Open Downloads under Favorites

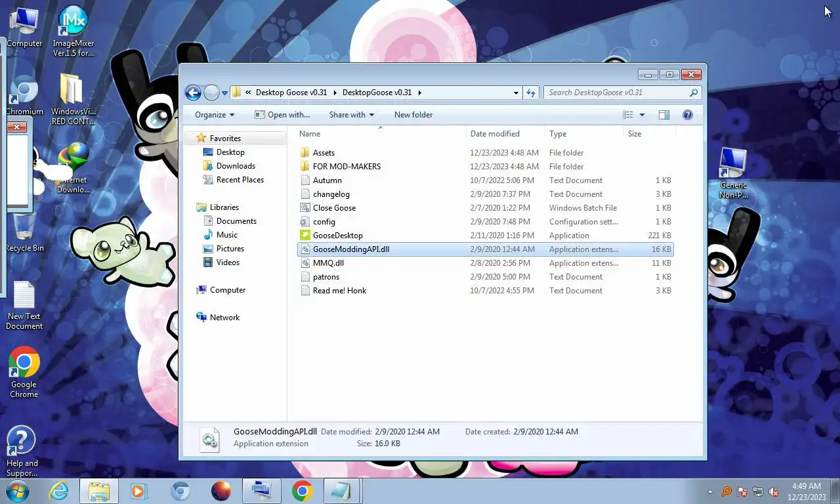point(236,166)
